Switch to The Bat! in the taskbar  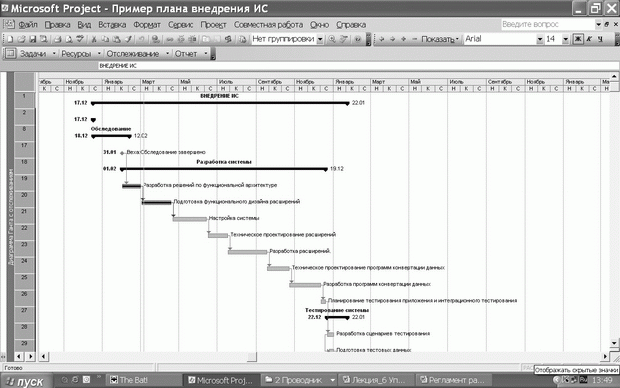145,380
